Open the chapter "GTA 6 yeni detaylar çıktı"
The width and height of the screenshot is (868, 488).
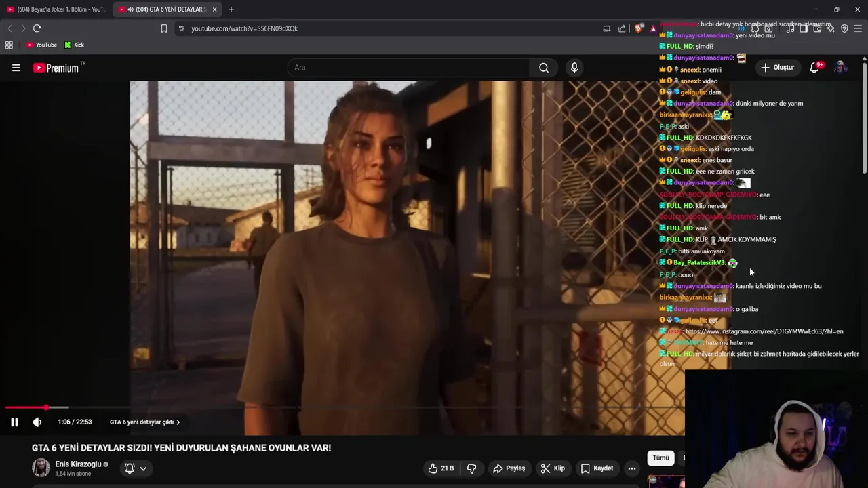coord(144,422)
